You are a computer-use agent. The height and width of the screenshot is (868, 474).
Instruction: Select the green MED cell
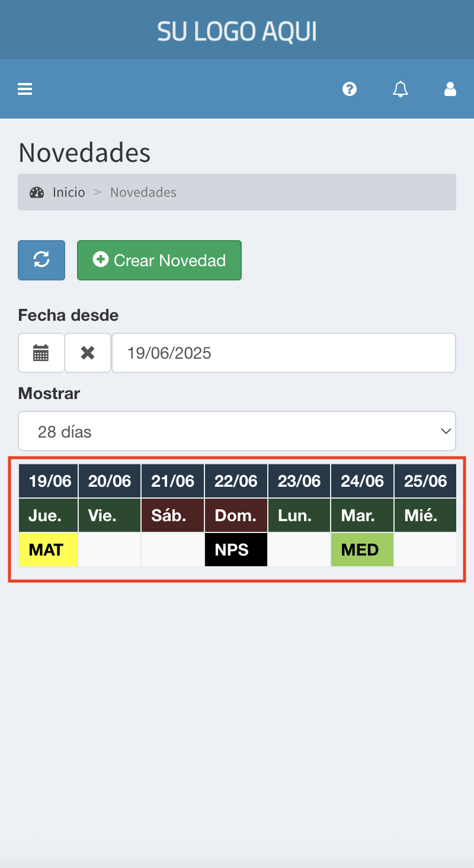tap(362, 550)
